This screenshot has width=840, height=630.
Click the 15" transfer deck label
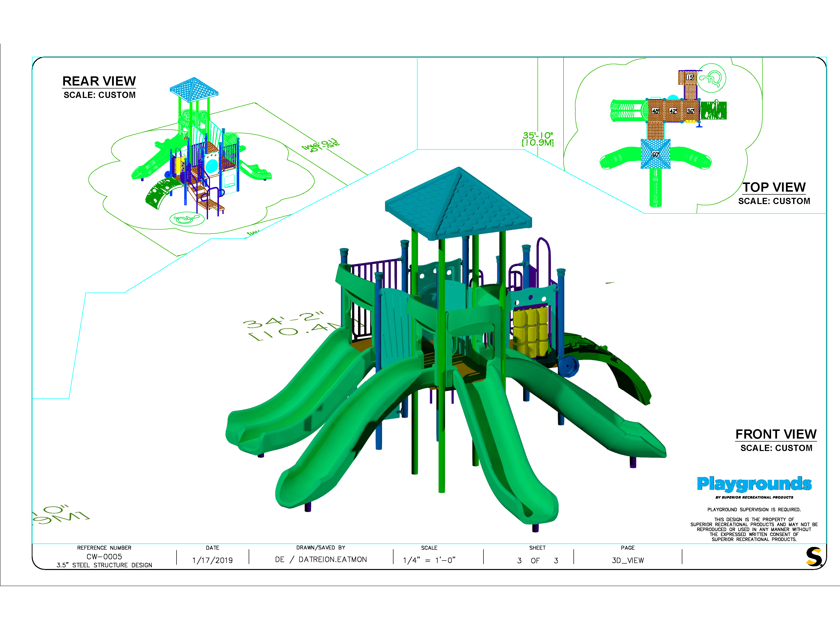[x=690, y=77]
